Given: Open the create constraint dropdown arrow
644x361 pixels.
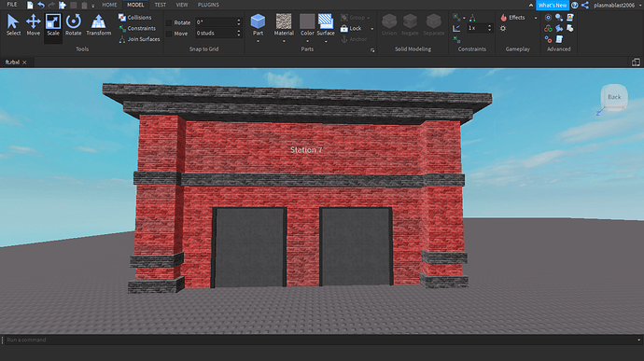Looking at the screenshot, I should point(464,18).
